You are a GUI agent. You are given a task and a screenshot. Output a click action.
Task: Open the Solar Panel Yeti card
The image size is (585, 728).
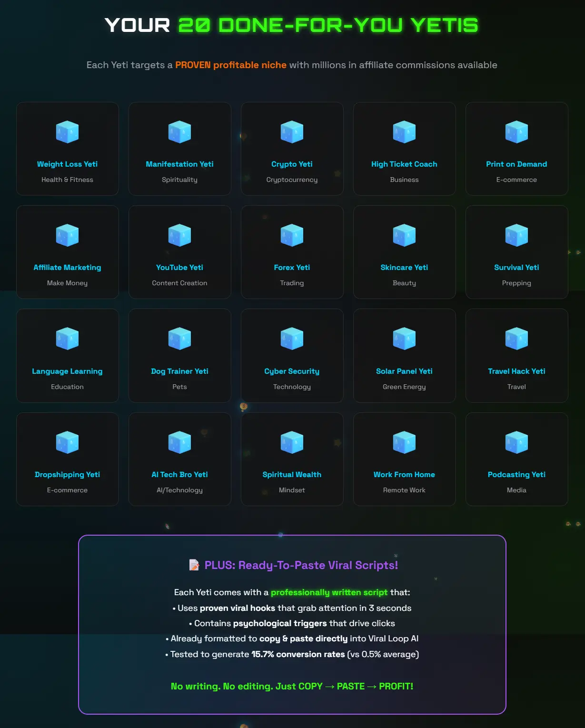pyautogui.click(x=404, y=356)
